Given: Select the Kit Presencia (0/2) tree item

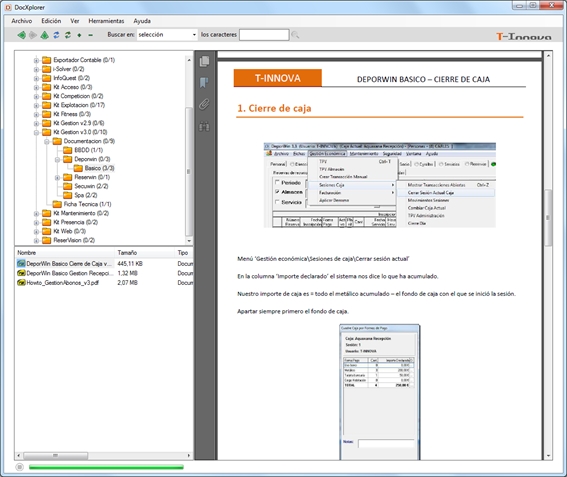Looking at the screenshot, I should point(76,222).
